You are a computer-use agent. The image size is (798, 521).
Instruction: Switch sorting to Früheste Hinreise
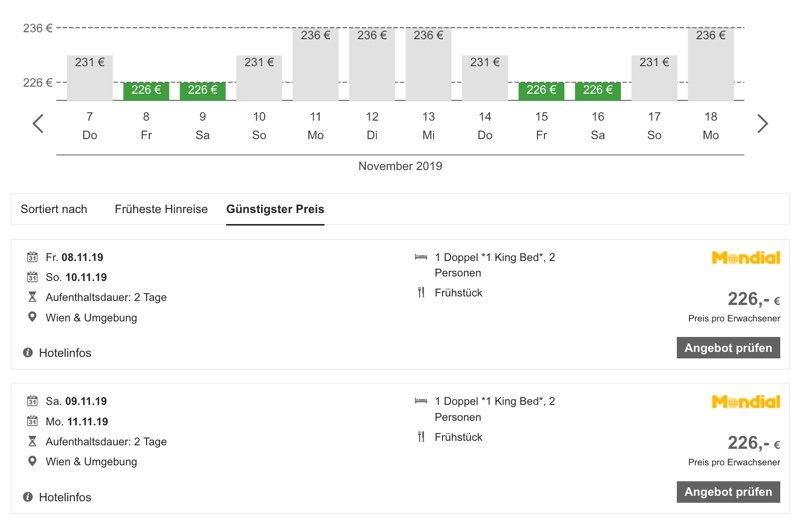161,209
